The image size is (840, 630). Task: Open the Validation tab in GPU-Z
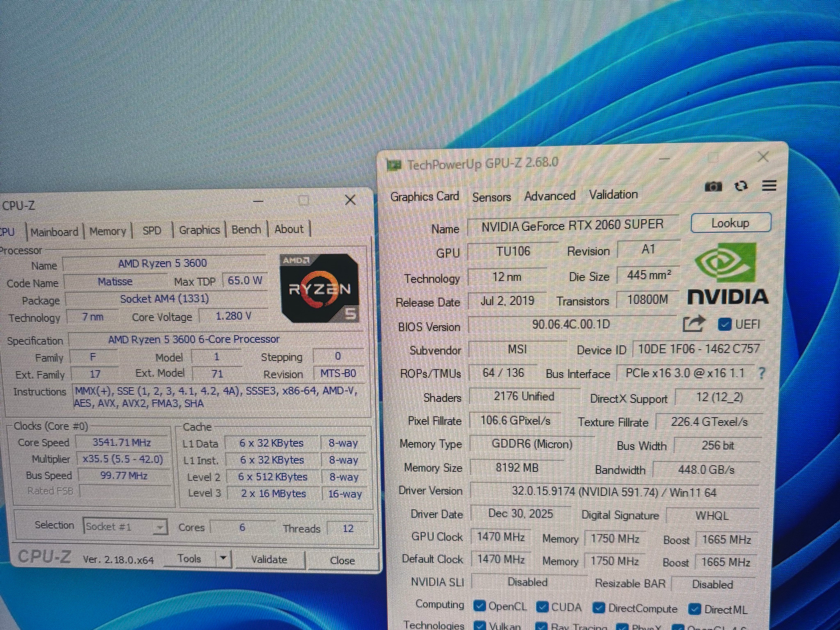pyautogui.click(x=613, y=195)
